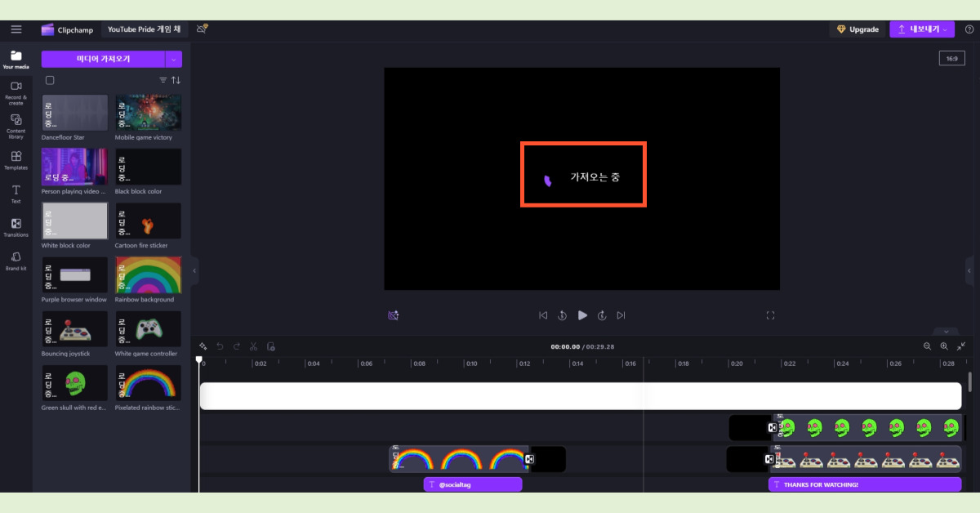Click the timeline vertical scrollbar
Viewport: 980px width, 513px height.
point(969,381)
